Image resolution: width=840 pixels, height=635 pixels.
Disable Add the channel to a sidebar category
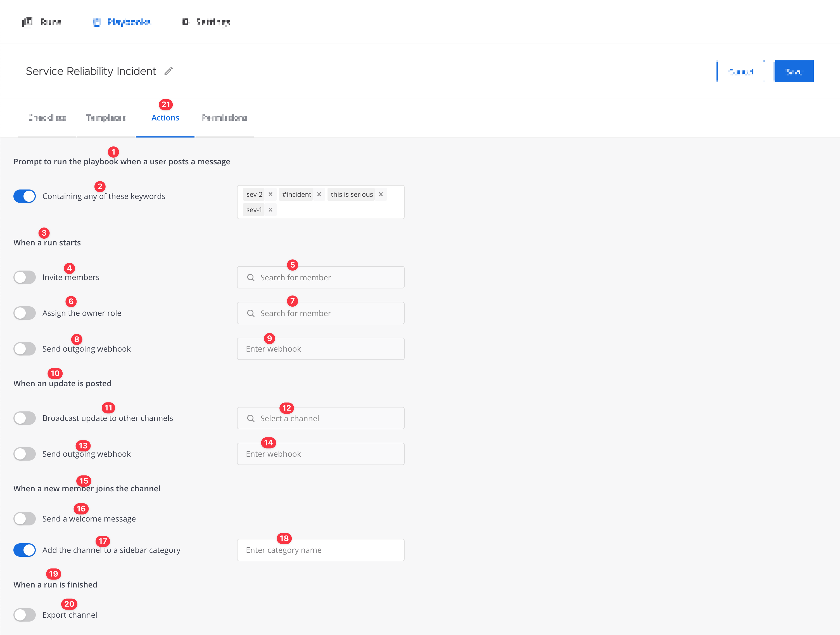[x=24, y=550]
